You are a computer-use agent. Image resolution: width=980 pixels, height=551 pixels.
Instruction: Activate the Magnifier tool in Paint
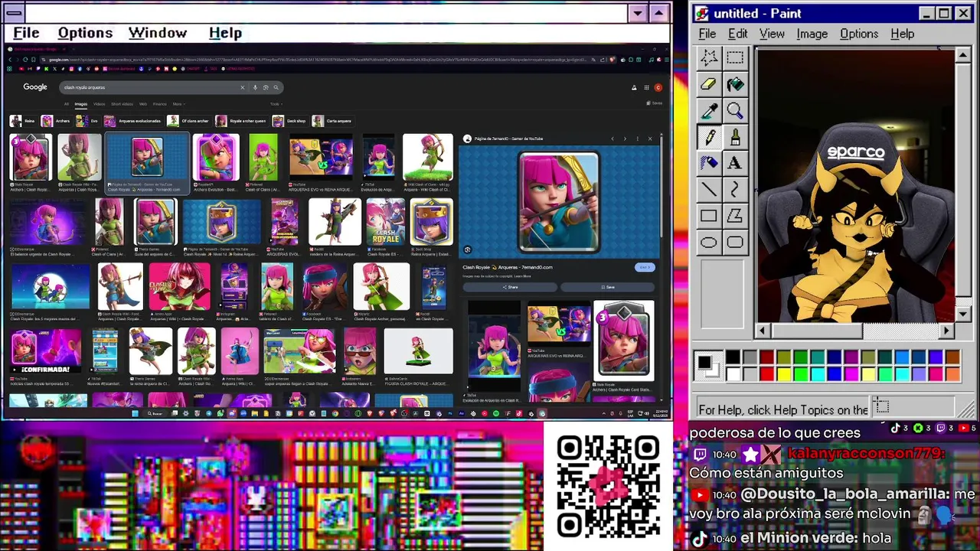[735, 111]
